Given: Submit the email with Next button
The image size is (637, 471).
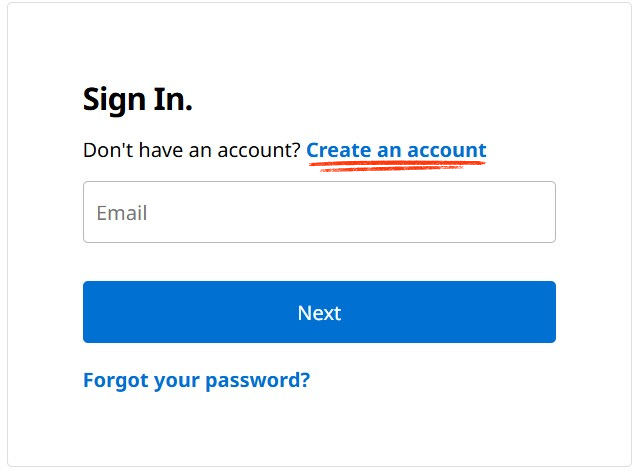Looking at the screenshot, I should pos(319,312).
